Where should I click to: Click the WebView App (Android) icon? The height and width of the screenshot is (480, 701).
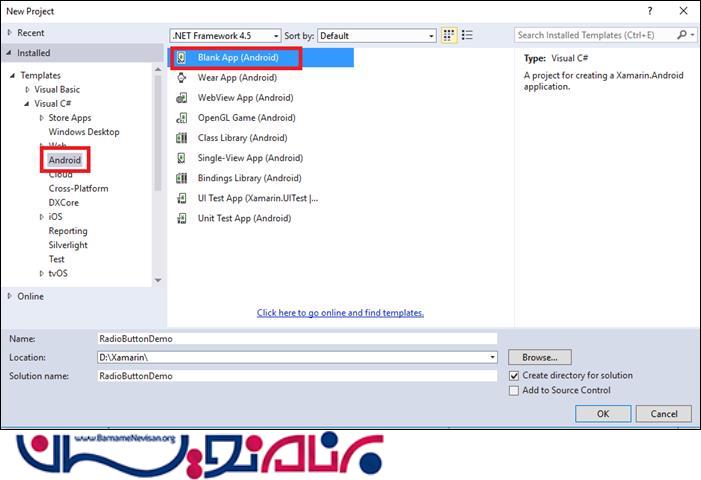182,98
